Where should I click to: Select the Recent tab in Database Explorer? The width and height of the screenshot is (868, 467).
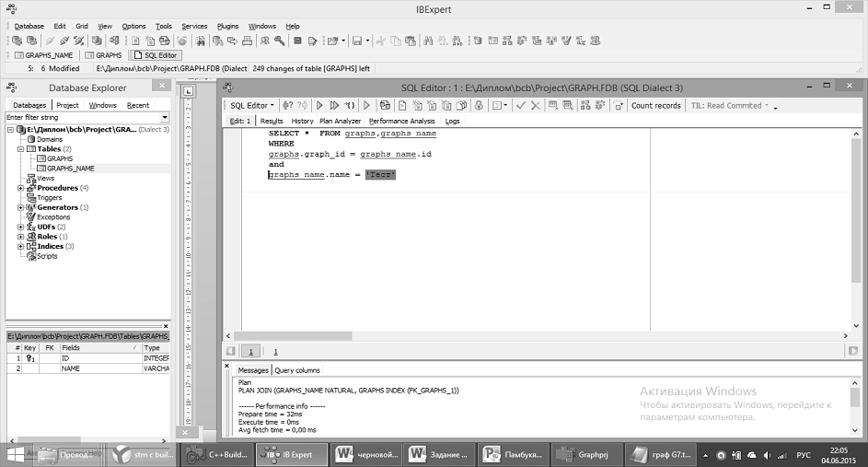pyautogui.click(x=138, y=105)
